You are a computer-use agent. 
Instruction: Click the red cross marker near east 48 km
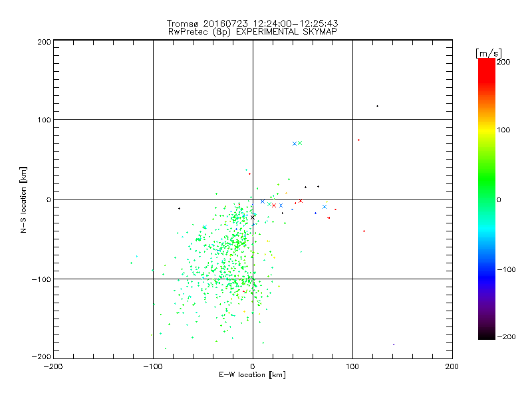[301, 201]
